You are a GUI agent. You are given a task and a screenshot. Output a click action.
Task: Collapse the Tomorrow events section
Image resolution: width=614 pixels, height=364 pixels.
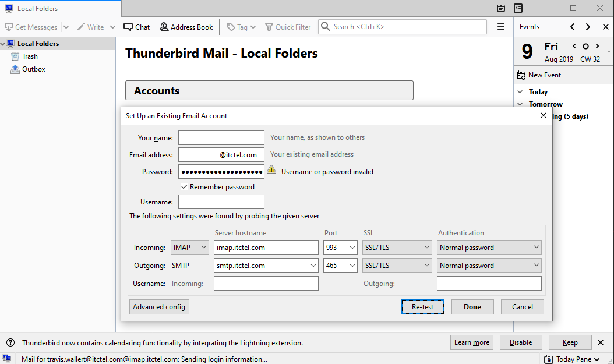(x=520, y=104)
